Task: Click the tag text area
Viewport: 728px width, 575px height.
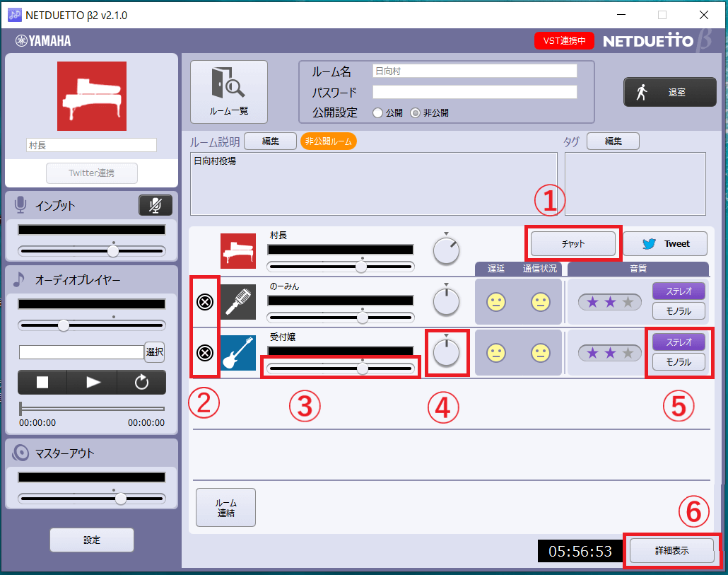Action: point(635,184)
